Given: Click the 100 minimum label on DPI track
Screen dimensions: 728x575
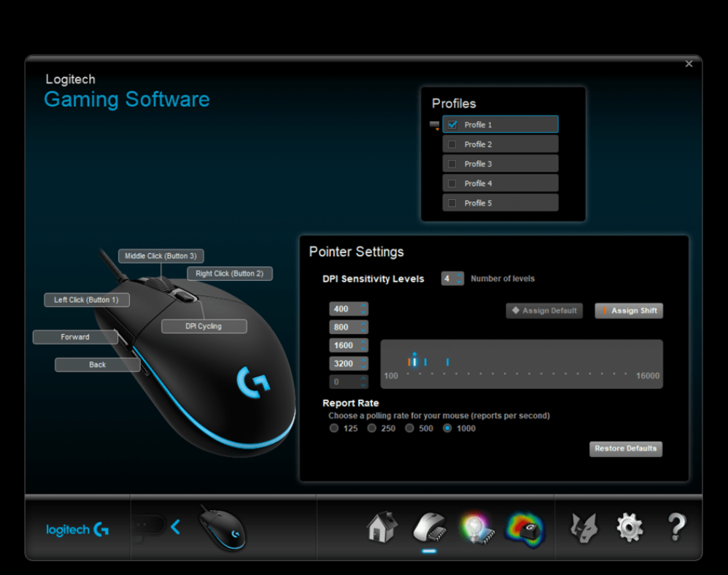Looking at the screenshot, I should click(x=391, y=376).
